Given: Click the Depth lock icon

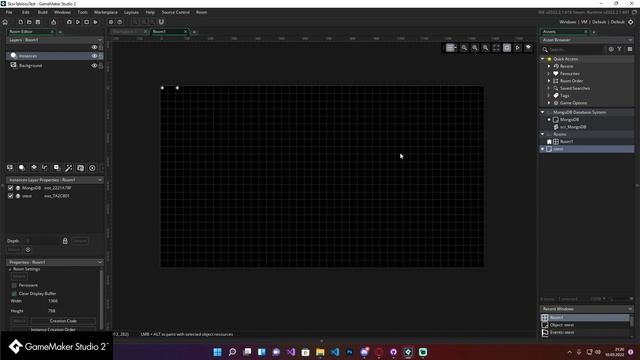Looking at the screenshot, I should (x=65, y=241).
